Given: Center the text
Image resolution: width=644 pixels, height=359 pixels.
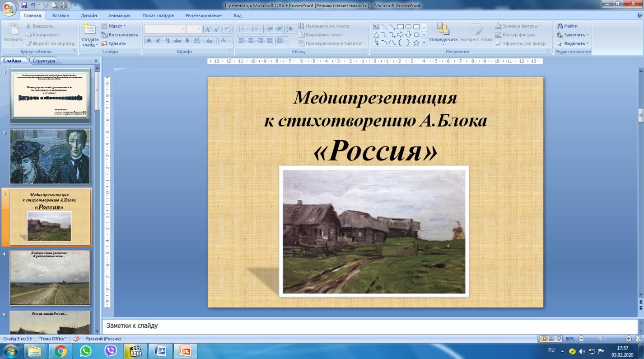Looking at the screenshot, I should point(251,41).
